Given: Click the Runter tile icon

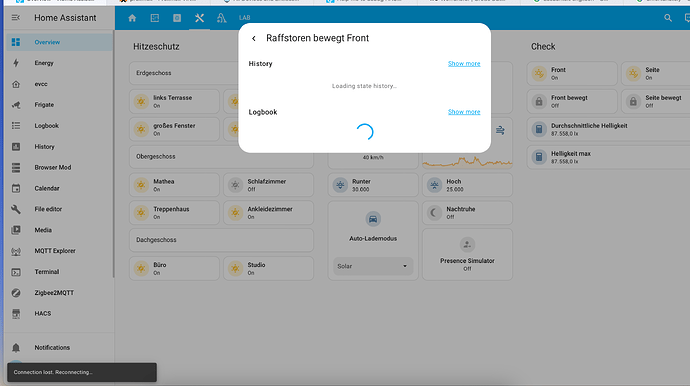Looking at the screenshot, I should [340, 185].
